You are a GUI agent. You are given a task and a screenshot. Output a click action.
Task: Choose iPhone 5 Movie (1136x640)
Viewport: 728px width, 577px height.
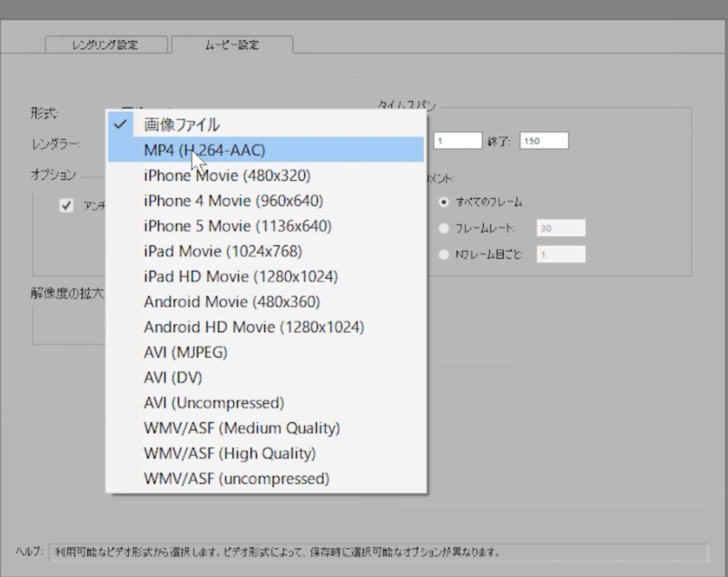(x=237, y=226)
